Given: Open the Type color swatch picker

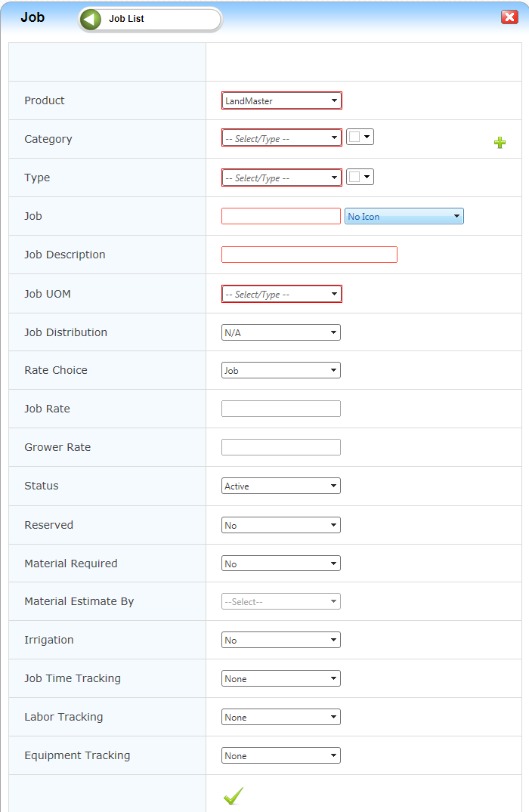Looking at the screenshot, I should point(360,177).
